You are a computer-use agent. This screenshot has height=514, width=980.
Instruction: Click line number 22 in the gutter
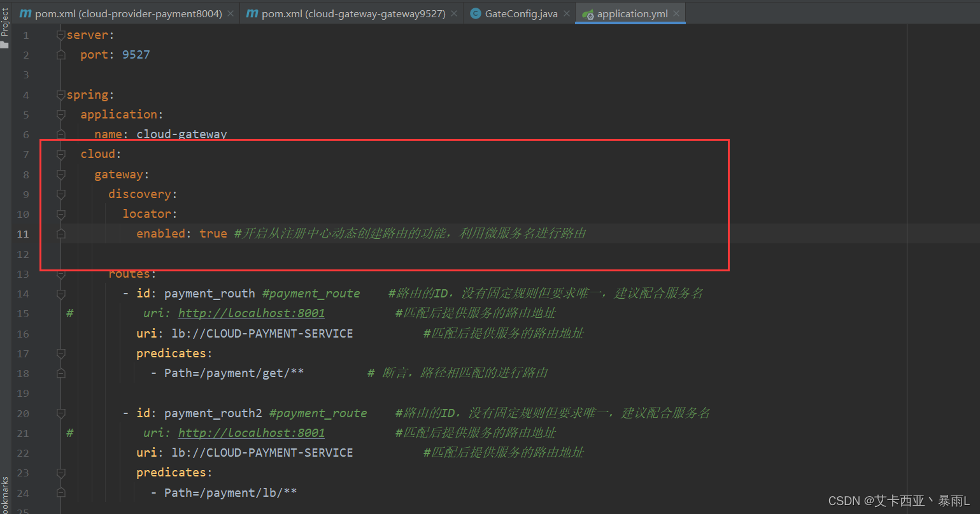(x=23, y=453)
